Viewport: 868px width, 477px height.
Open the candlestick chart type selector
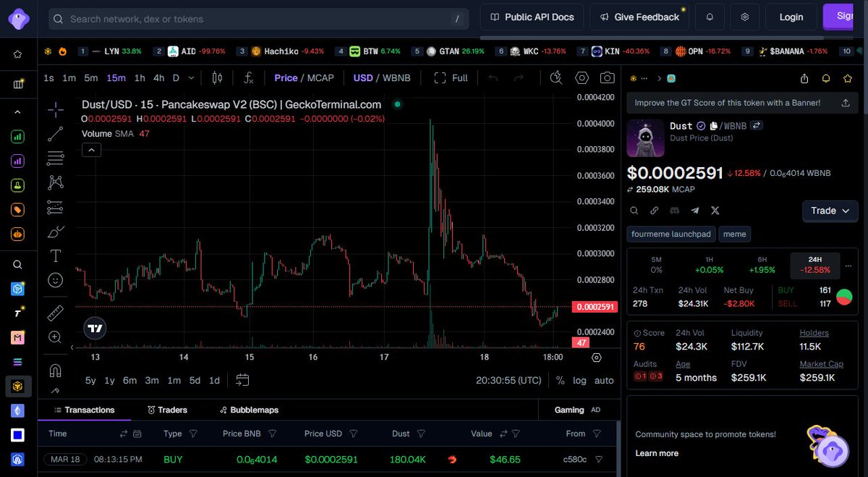[x=217, y=77]
